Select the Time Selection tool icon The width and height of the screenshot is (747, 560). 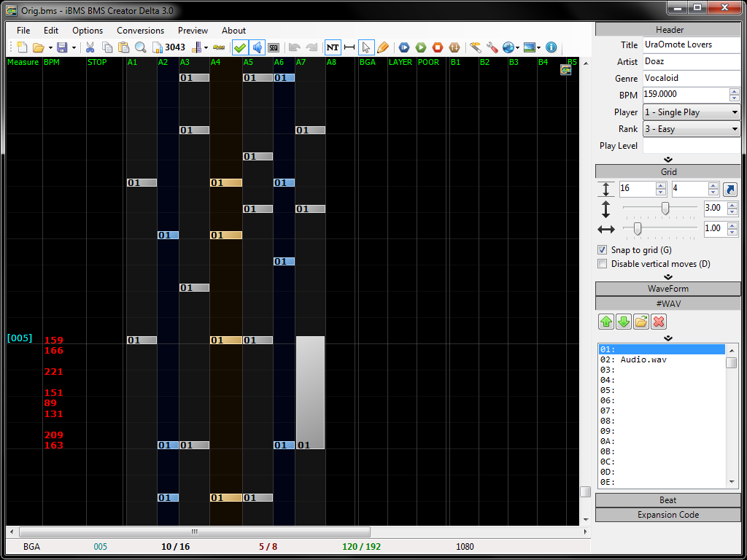[x=349, y=47]
